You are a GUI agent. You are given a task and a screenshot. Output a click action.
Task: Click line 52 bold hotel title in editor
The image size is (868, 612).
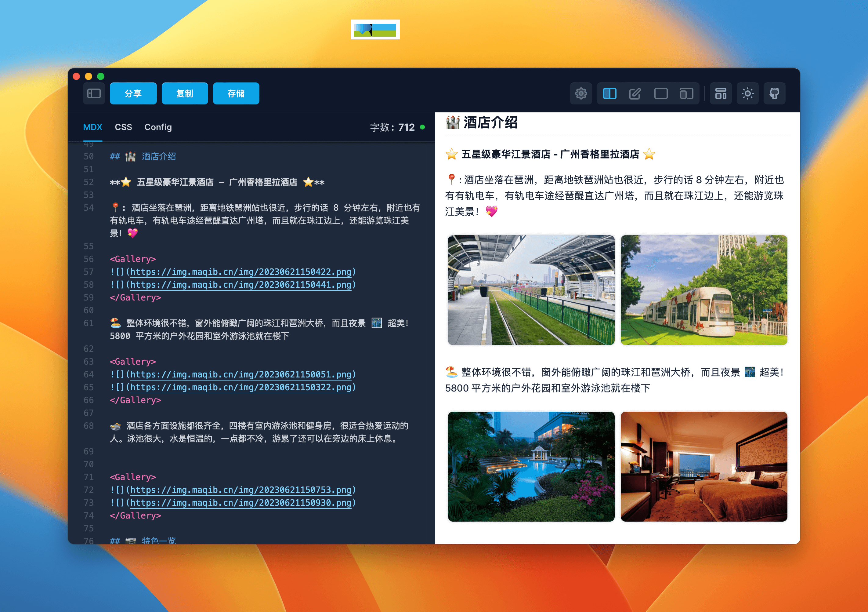tap(217, 182)
